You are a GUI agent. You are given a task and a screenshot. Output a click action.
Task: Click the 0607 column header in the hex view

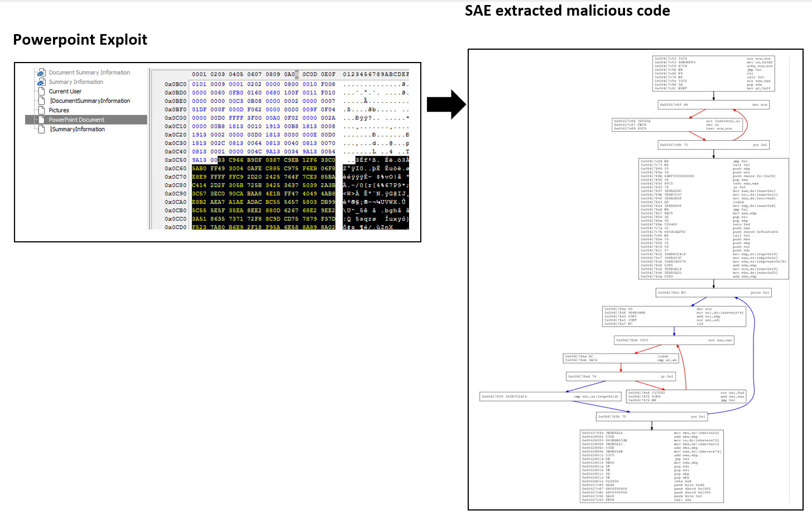coord(254,74)
